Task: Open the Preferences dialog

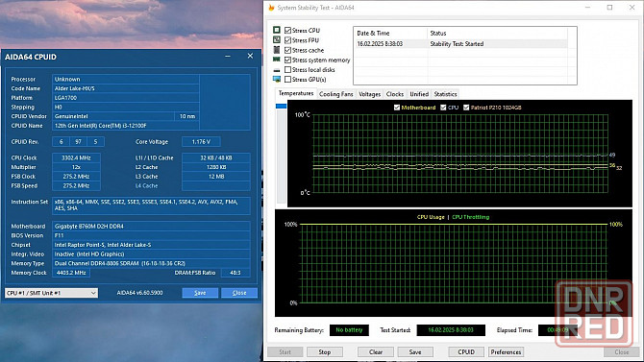Action: (506, 351)
